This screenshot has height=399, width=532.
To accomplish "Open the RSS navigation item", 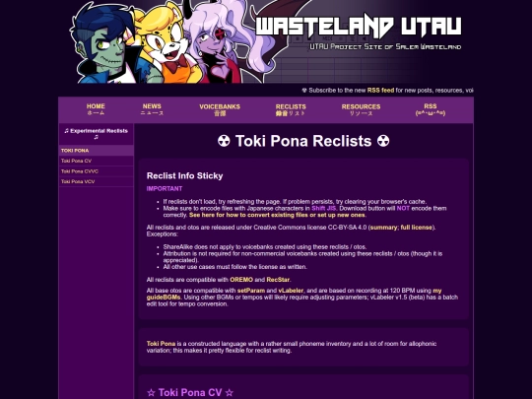I will pyautogui.click(x=431, y=109).
